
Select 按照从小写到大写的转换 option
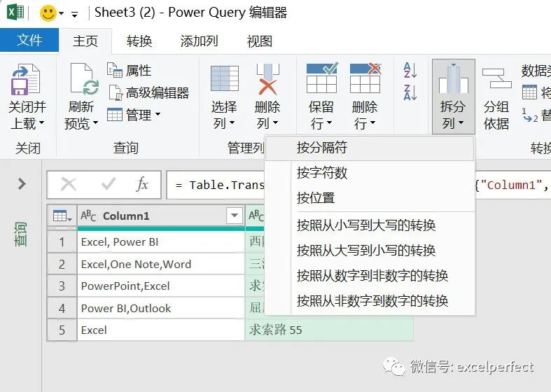tap(370, 225)
